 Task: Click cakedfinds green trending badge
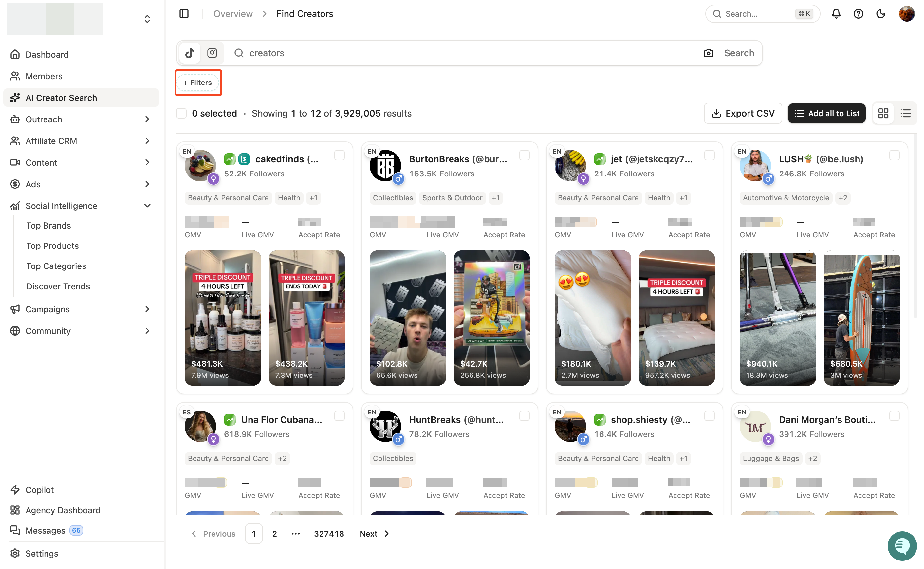[x=230, y=159]
